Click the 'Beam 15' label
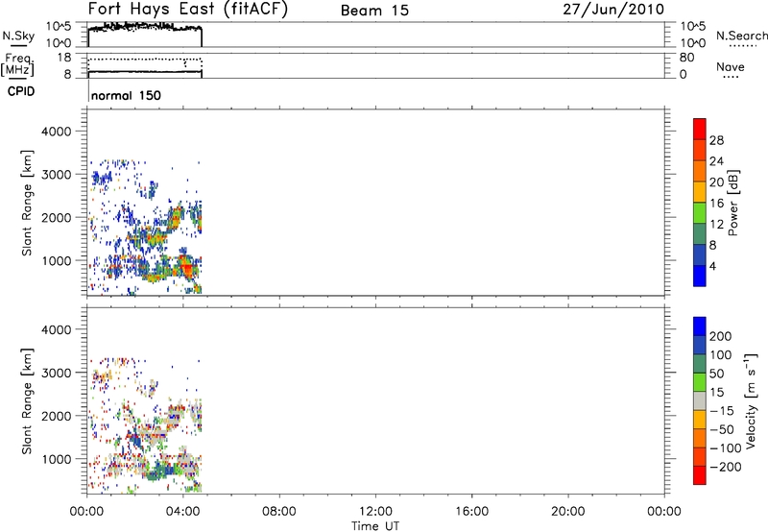Viewport: 768px width, 532px height. click(374, 11)
